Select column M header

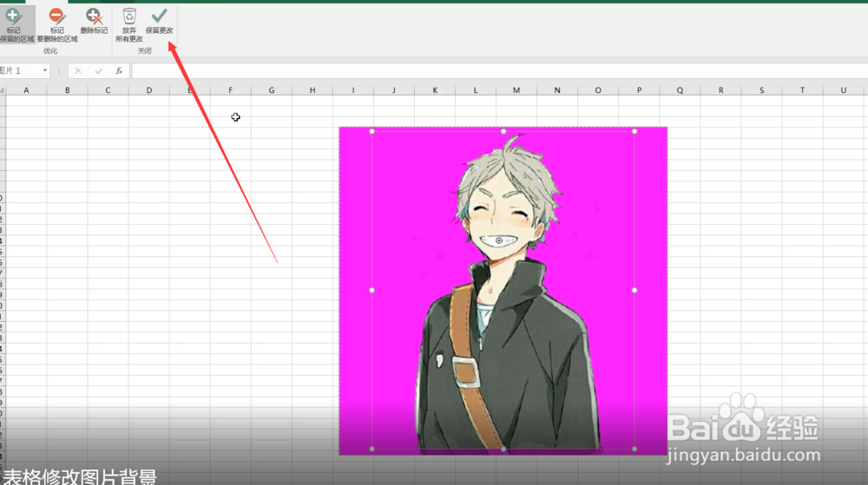[516, 90]
